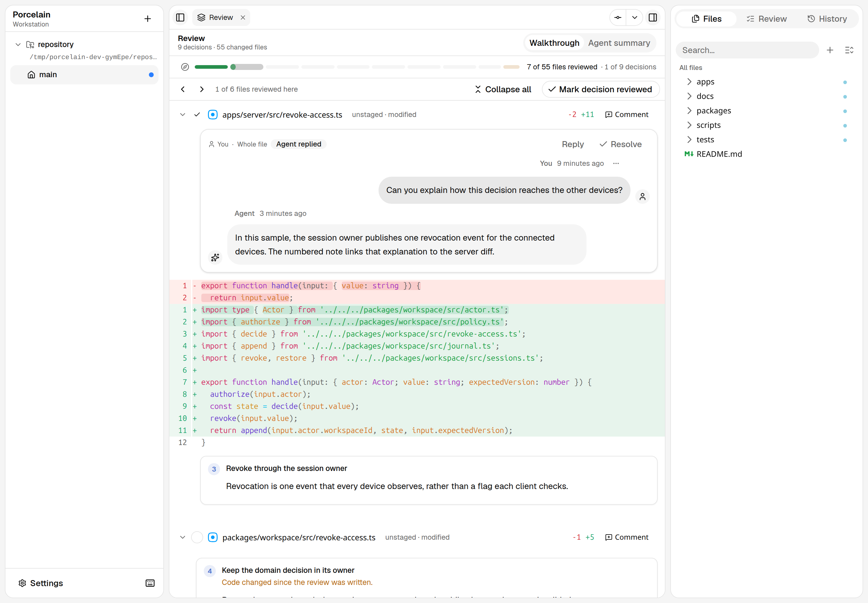Click the modified status icon of apps/server/src/revoke-access.ts
Screen dimensions: 868x603
coord(213,115)
